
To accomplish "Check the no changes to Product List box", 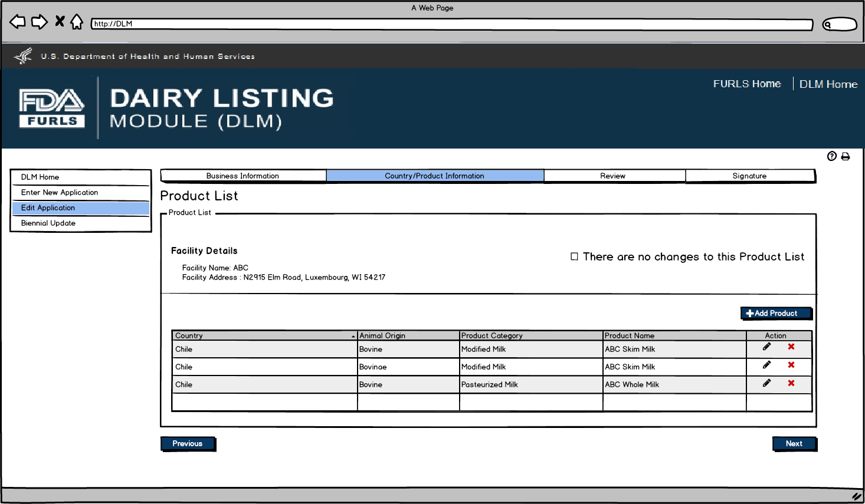I will pos(574,256).
